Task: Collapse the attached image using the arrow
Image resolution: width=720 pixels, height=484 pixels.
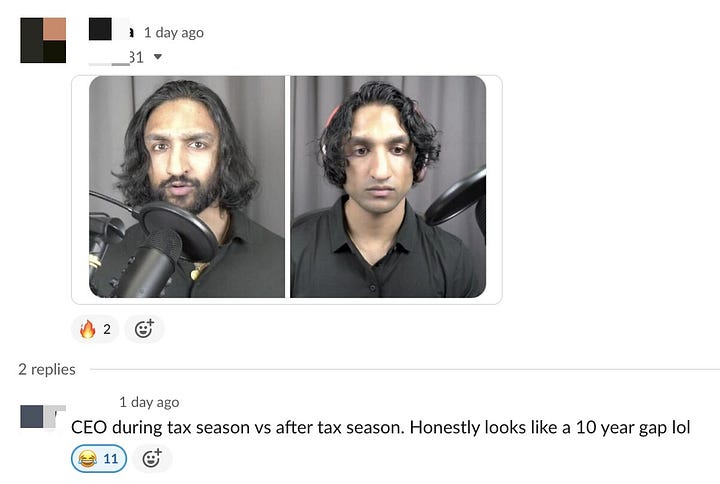Action: click(x=158, y=57)
